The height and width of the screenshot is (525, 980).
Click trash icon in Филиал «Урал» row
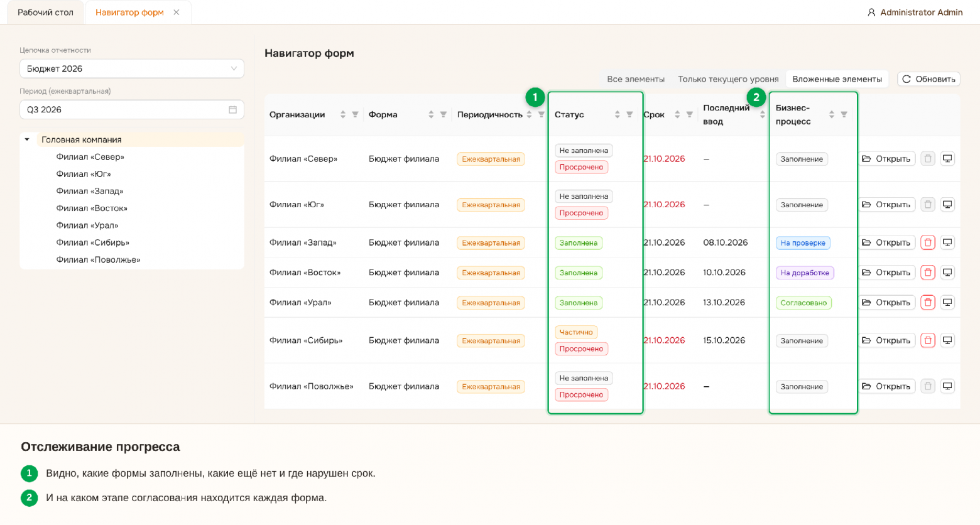click(927, 303)
